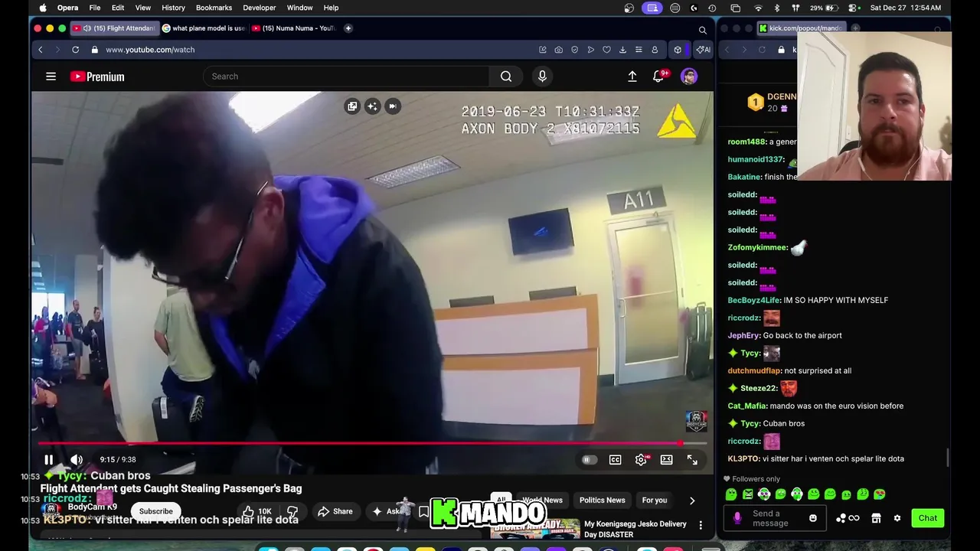Screen dimensions: 980x551
Task: Select the For you filter chip
Action: click(654, 500)
